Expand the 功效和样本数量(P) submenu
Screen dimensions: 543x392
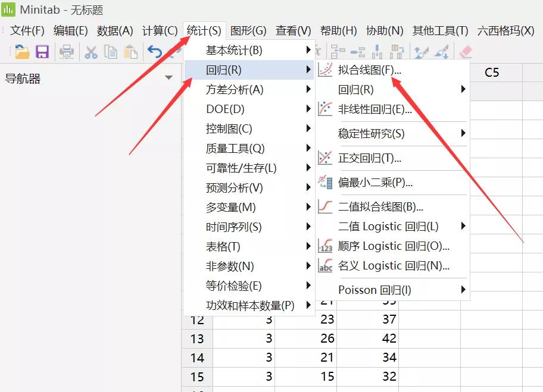pos(249,305)
